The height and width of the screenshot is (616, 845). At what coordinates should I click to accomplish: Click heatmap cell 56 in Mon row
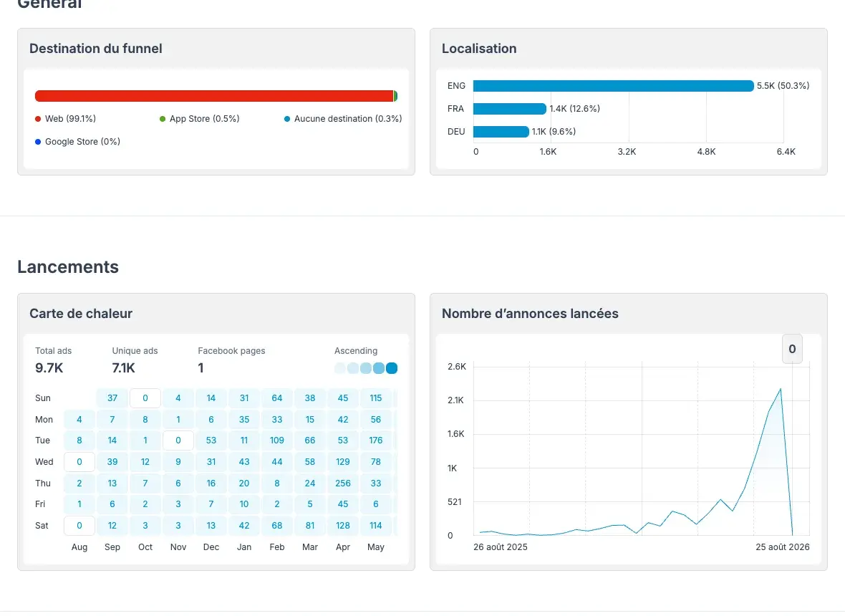376,419
